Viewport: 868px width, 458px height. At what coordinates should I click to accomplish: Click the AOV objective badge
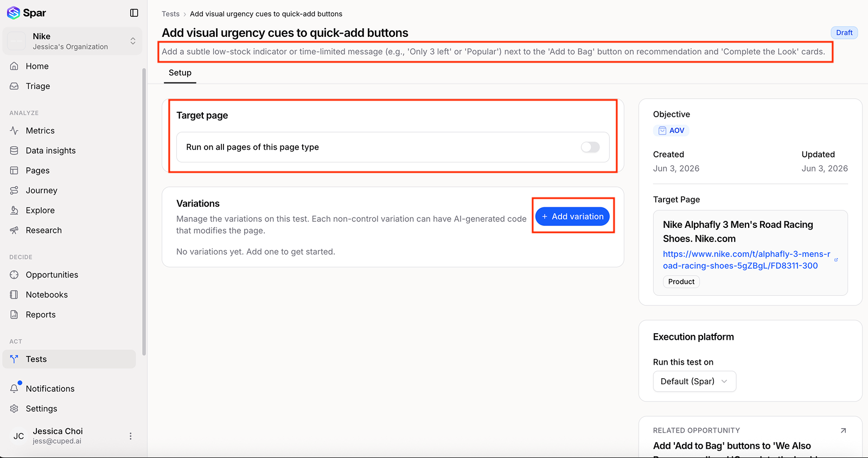(x=671, y=131)
